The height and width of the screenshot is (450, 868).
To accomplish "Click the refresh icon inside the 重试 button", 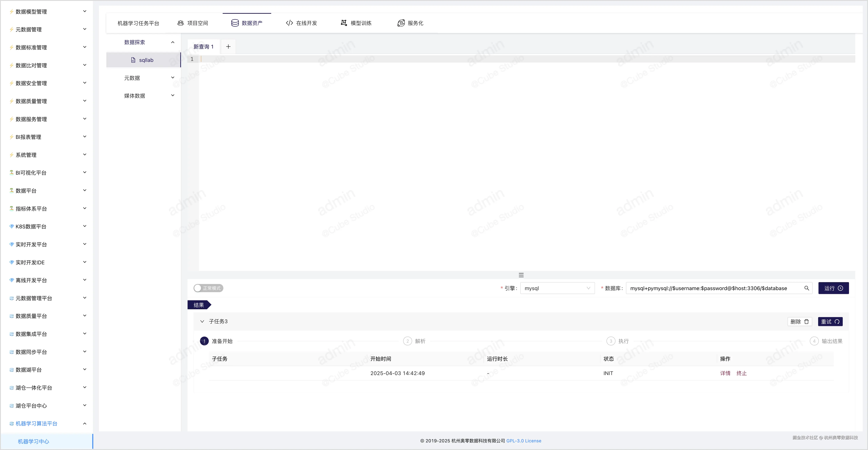I will click(837, 322).
